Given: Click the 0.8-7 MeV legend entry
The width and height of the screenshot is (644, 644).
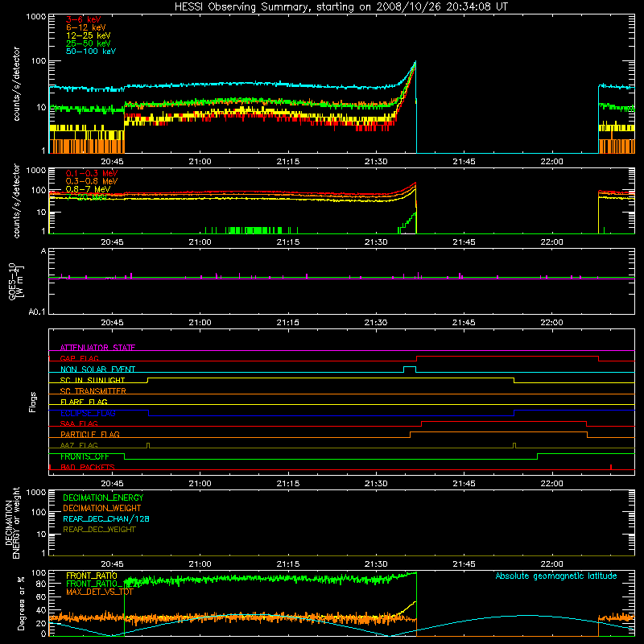Looking at the screenshot, I should click(x=88, y=189).
